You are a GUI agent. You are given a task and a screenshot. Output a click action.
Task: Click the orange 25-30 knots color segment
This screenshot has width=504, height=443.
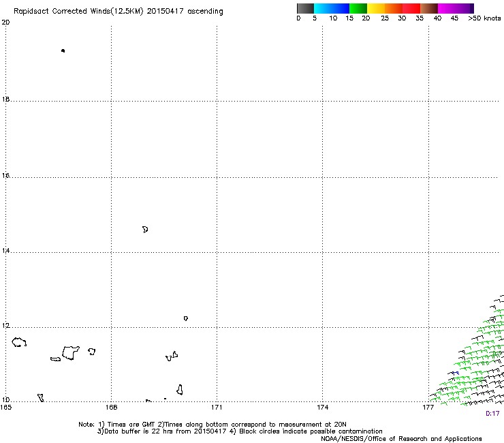point(394,8)
